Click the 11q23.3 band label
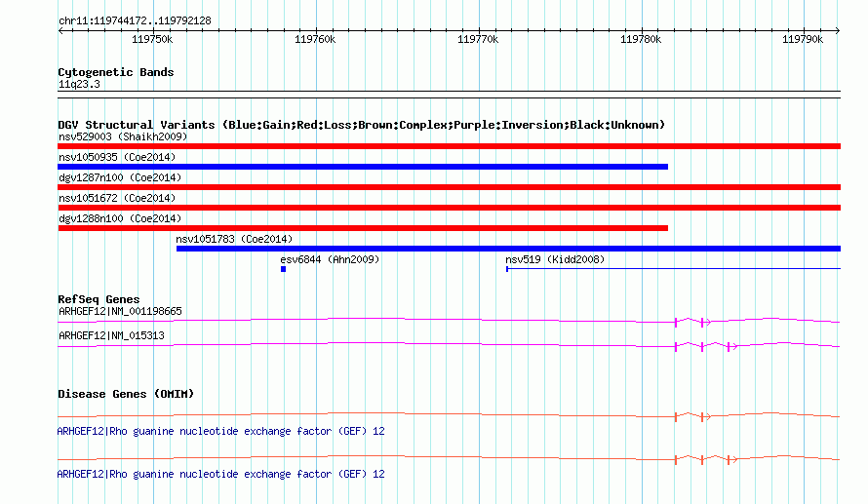The height and width of the screenshot is (504, 868). [x=79, y=84]
